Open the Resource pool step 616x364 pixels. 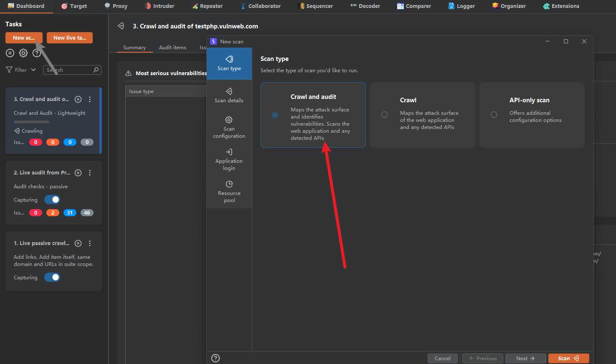pos(229,192)
